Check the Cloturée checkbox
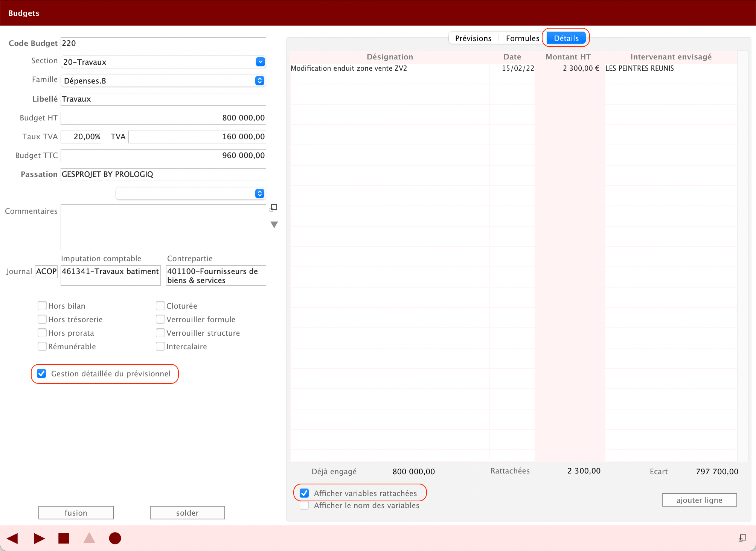 [x=160, y=306]
